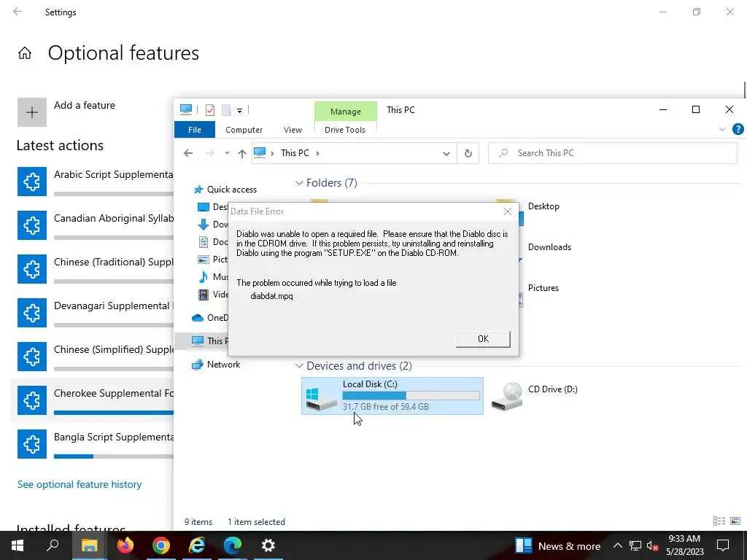
Task: Click Settings back arrow
Action: [18, 12]
